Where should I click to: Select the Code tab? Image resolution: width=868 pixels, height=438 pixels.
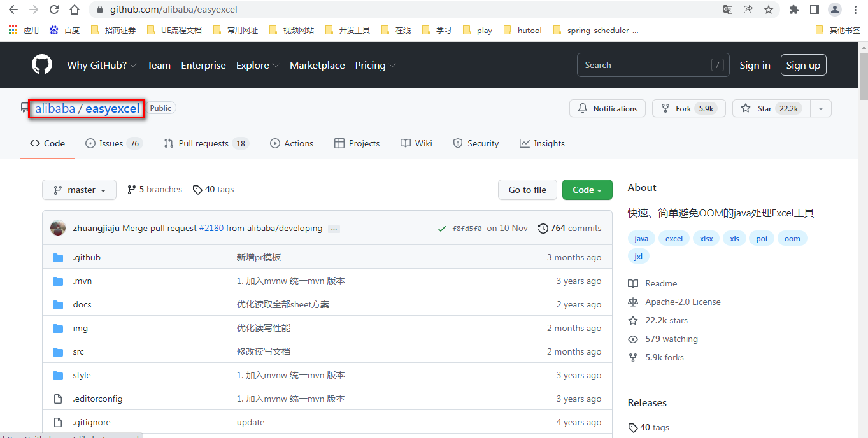[x=47, y=143]
